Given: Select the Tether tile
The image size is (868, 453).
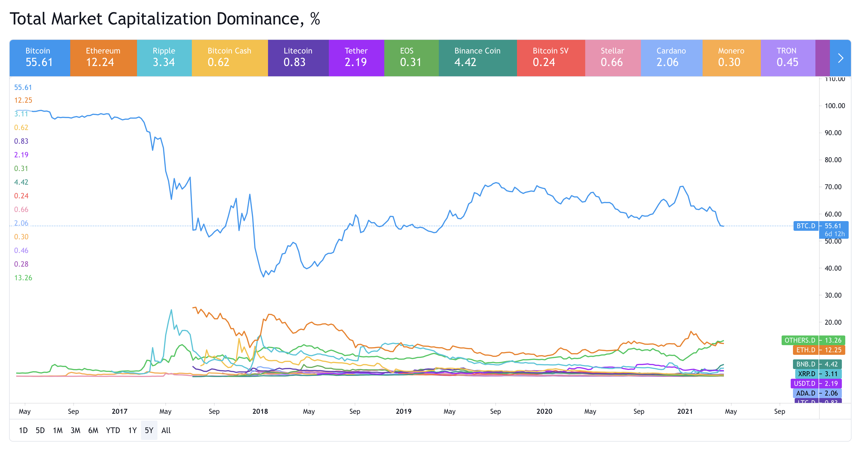Looking at the screenshot, I should [356, 58].
